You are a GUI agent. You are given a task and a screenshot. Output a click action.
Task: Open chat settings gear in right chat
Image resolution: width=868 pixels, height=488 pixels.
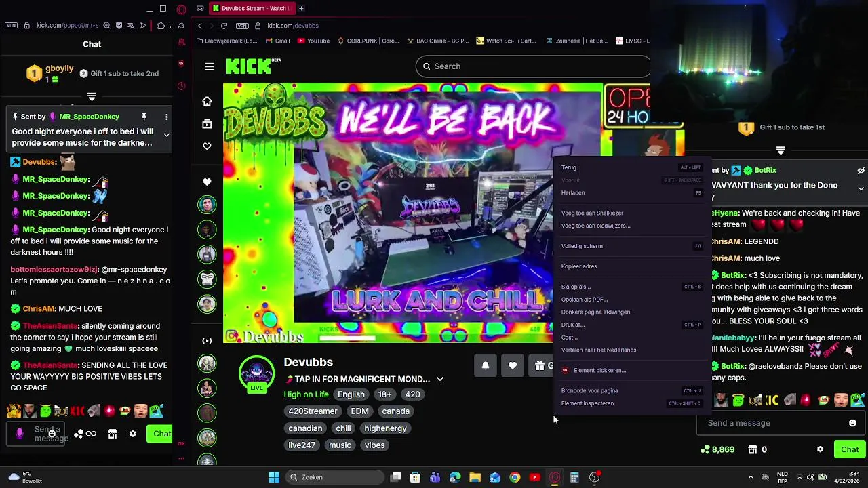pos(820,449)
